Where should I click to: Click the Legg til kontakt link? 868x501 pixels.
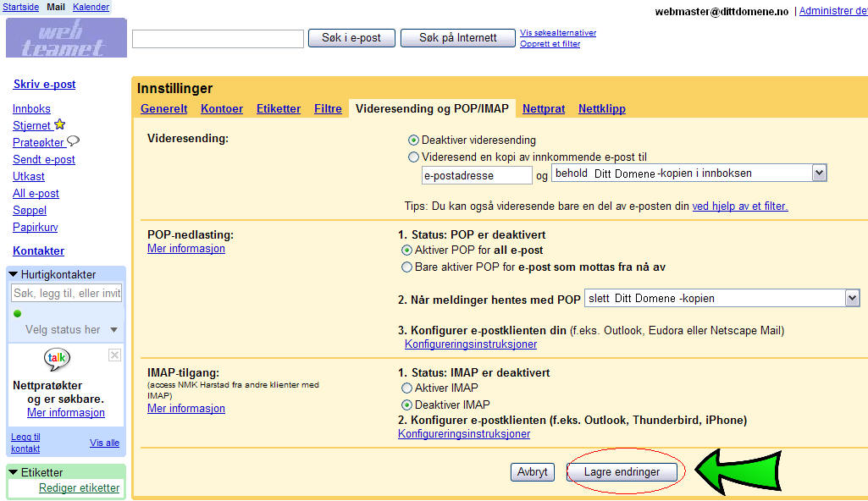pos(25,443)
